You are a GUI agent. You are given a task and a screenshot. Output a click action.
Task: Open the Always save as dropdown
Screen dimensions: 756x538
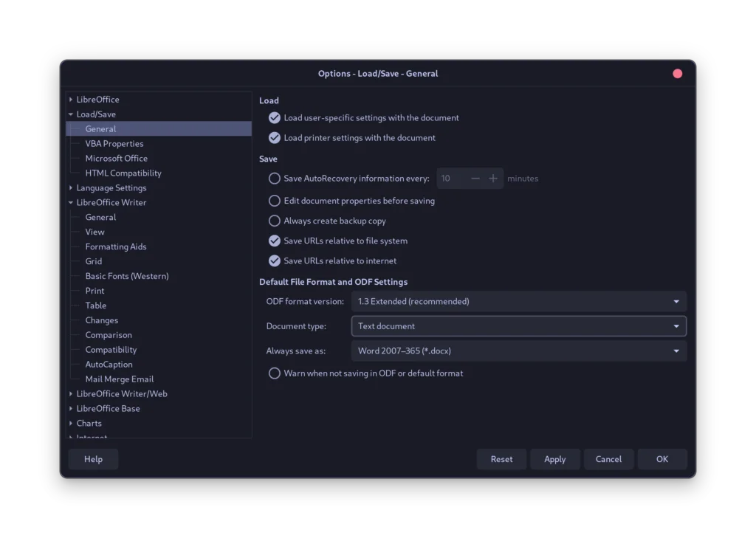click(519, 351)
